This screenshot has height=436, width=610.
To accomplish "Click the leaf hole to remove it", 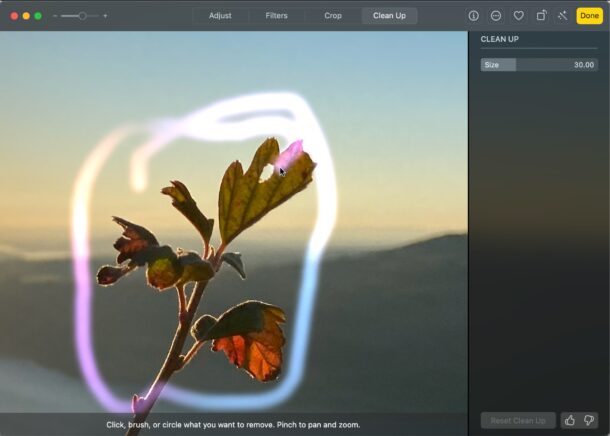I will click(267, 172).
